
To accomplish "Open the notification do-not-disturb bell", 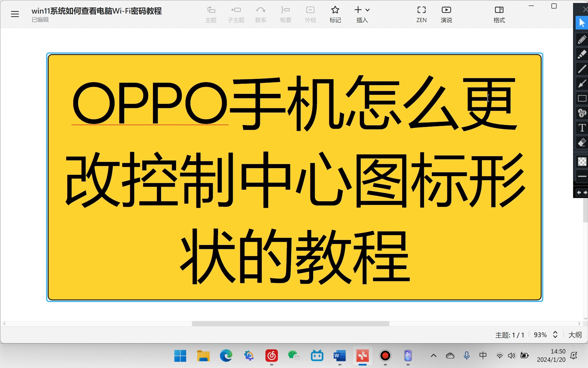I will 574,356.
